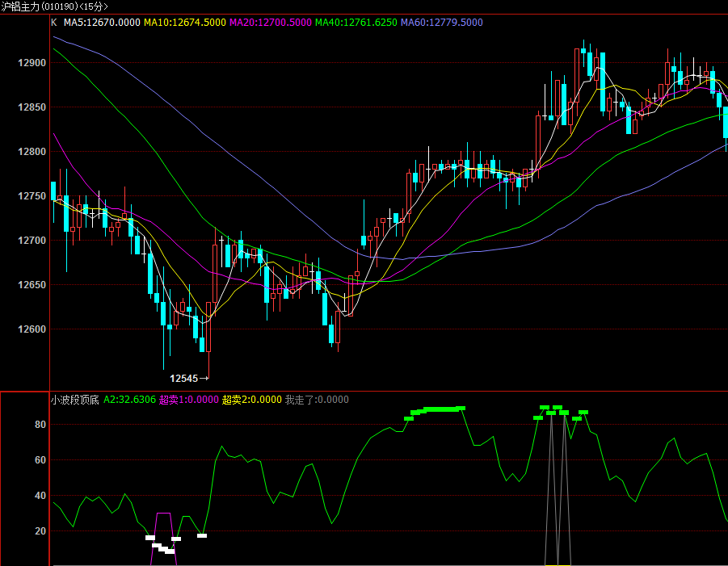The image size is (728, 566).
Task: Click the 12900 price axis label
Action: pyautogui.click(x=32, y=63)
